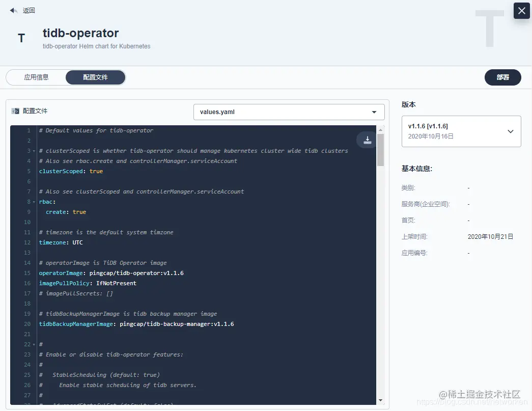The height and width of the screenshot is (411, 532).
Task: Click the '版本' heading above the selector
Action: [408, 104]
